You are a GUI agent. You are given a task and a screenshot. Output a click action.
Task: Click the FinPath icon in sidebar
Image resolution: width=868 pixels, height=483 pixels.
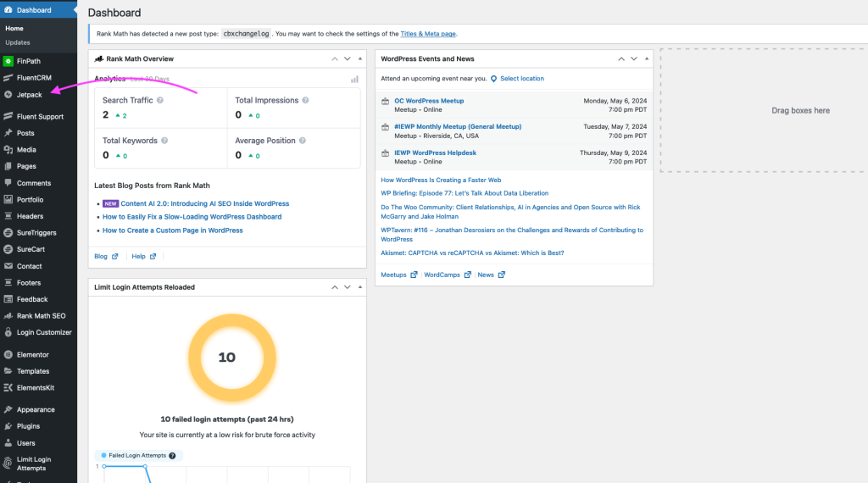(8, 61)
